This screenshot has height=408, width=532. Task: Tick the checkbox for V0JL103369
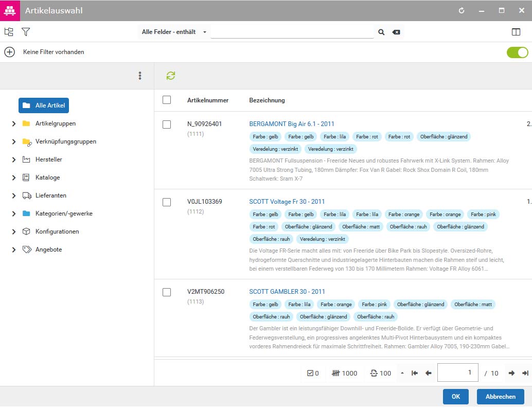click(x=167, y=202)
